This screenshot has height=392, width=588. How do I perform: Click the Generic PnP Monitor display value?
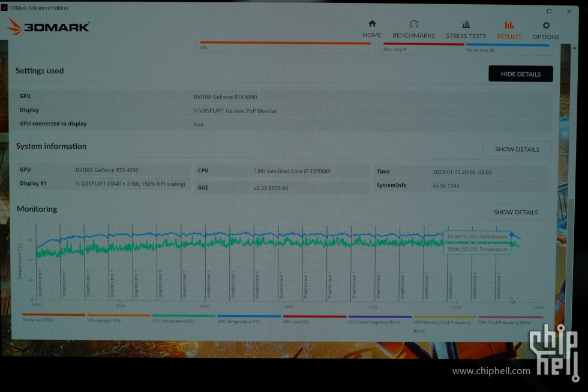(235, 110)
